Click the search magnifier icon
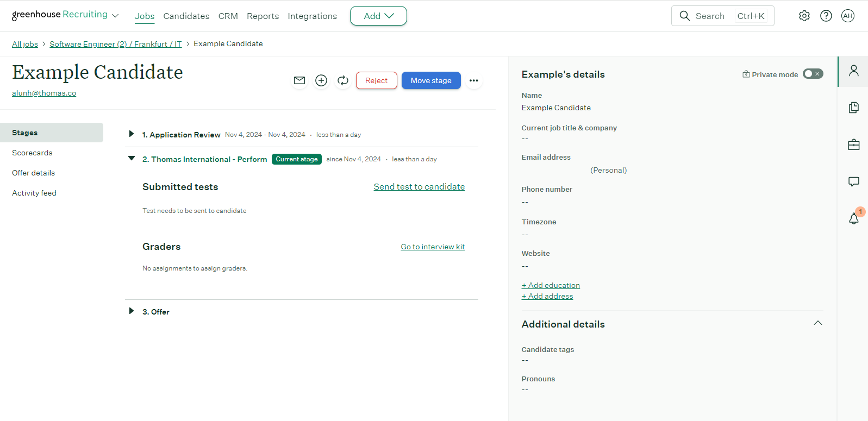This screenshot has width=868, height=421. pyautogui.click(x=685, y=16)
